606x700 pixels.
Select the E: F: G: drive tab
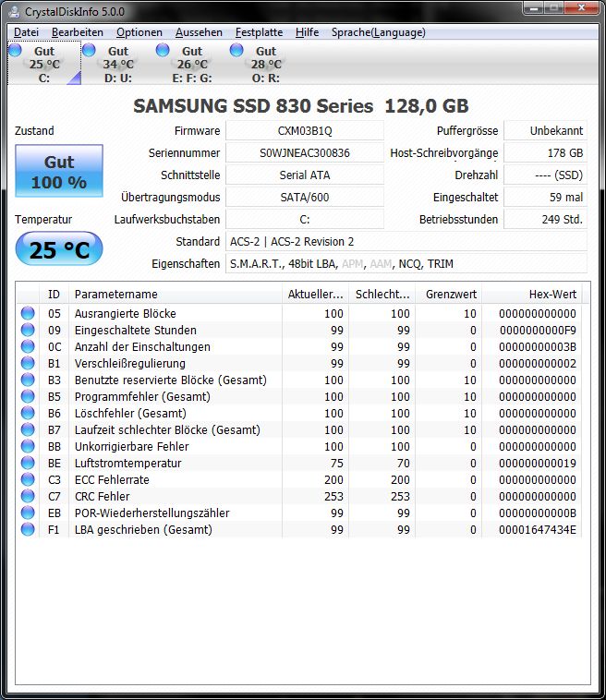coord(191,64)
